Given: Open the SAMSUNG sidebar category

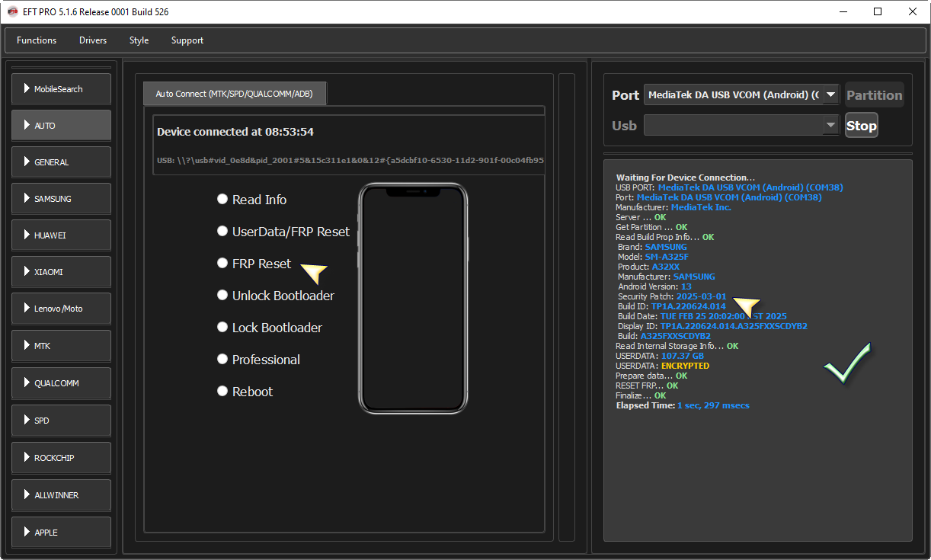Looking at the screenshot, I should coord(62,199).
